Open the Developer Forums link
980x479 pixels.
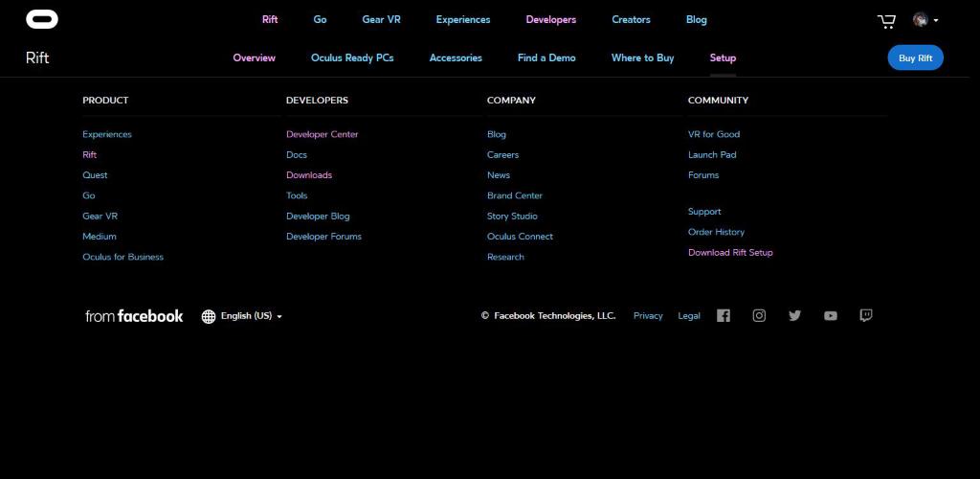coord(323,237)
